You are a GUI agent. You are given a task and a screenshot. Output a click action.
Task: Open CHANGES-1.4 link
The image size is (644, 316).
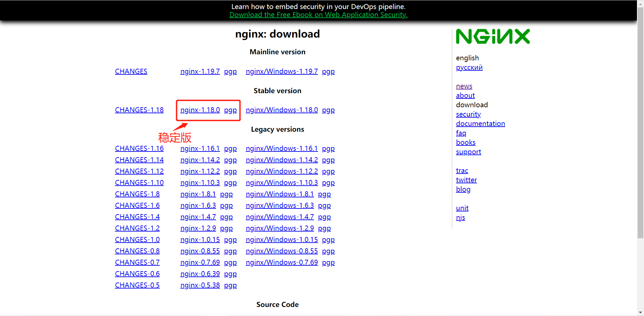click(x=137, y=217)
